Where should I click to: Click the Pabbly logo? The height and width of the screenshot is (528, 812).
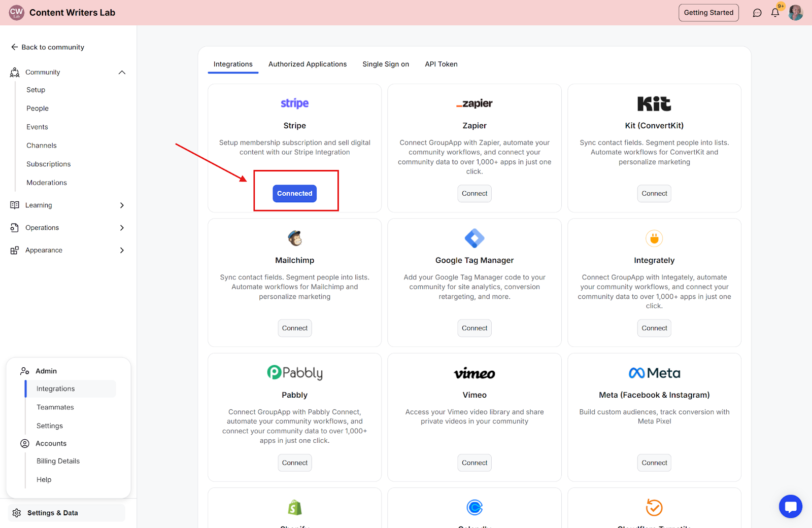[x=295, y=373]
